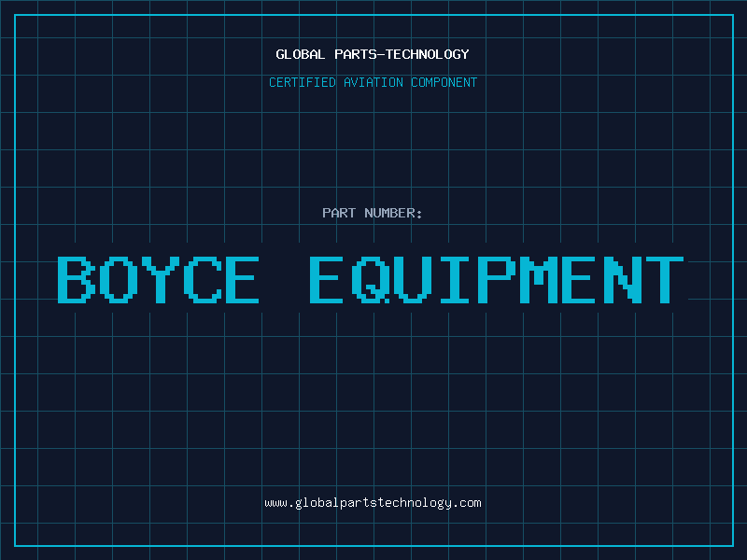Select the CERTIFIED AVIATION COMPONENT subtitle
The image size is (747, 560).
(373, 82)
